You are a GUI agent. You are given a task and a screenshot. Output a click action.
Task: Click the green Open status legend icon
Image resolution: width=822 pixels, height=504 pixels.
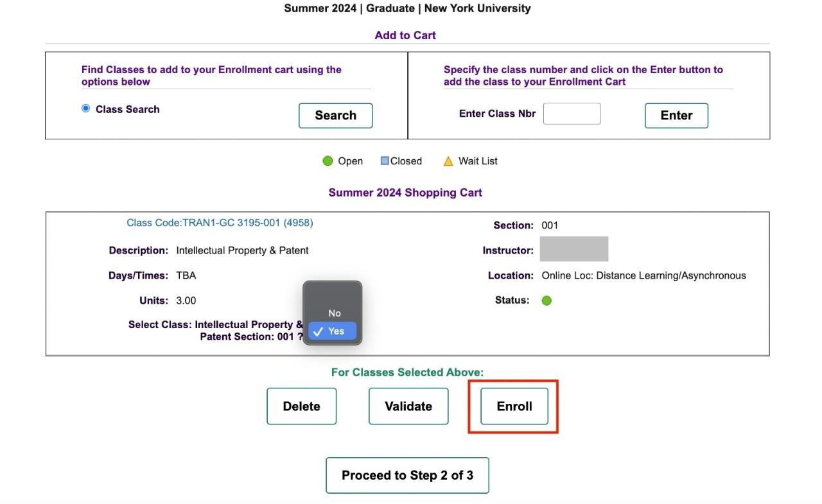pos(328,161)
